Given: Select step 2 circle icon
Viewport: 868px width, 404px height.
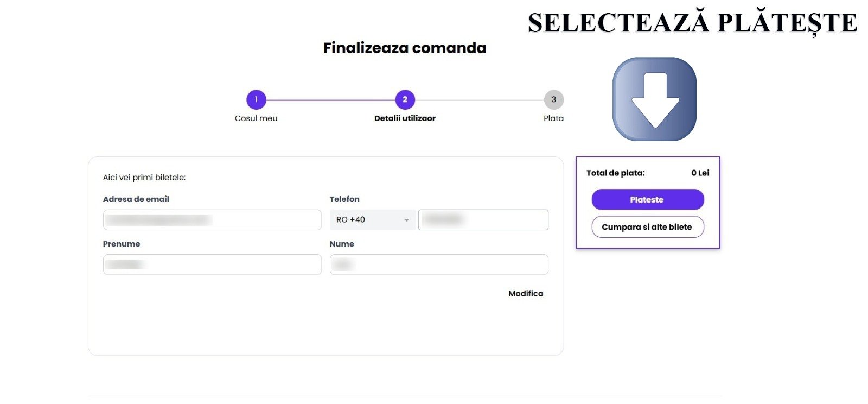Looking at the screenshot, I should [405, 99].
